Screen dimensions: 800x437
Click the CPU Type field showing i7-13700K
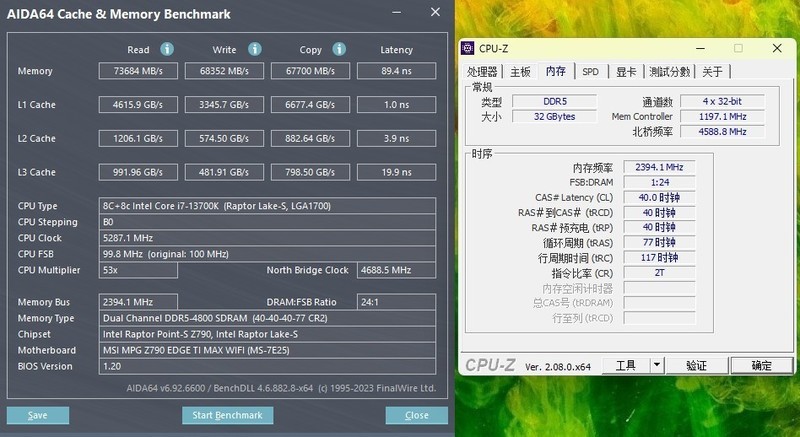[x=267, y=205]
